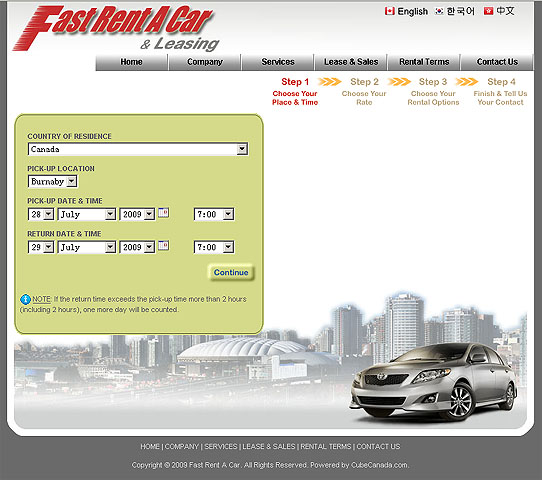The image size is (542, 480).
Task: Click the footer SERVICES link
Action: click(x=221, y=446)
